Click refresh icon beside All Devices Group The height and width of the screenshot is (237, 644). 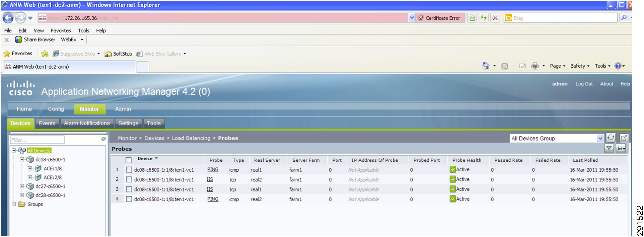pos(611,138)
